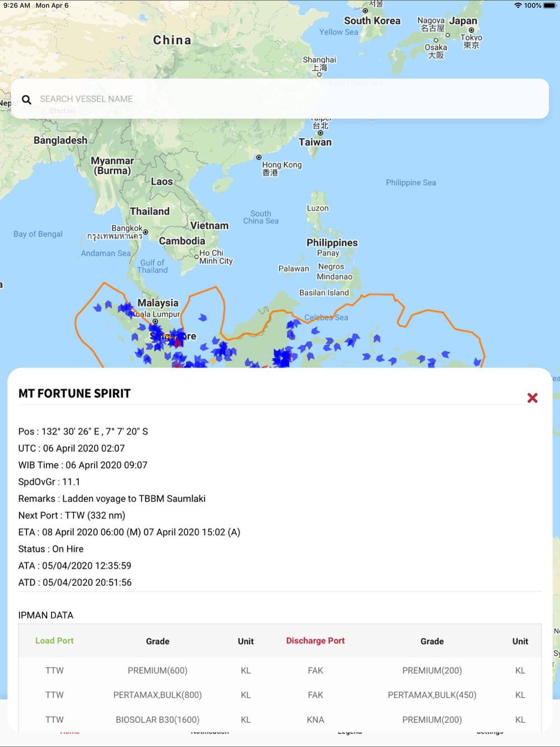Click the Wi-Fi icon in status bar

tap(518, 6)
